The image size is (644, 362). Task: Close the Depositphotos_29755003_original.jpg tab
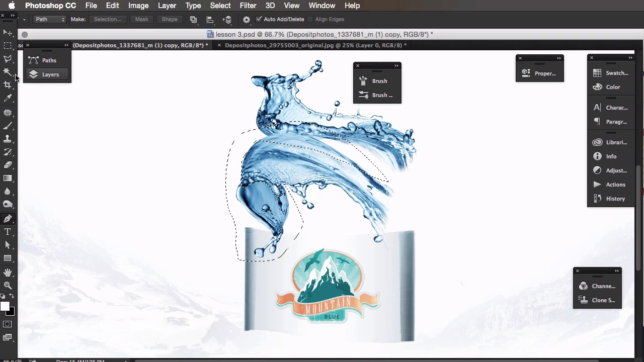[219, 45]
